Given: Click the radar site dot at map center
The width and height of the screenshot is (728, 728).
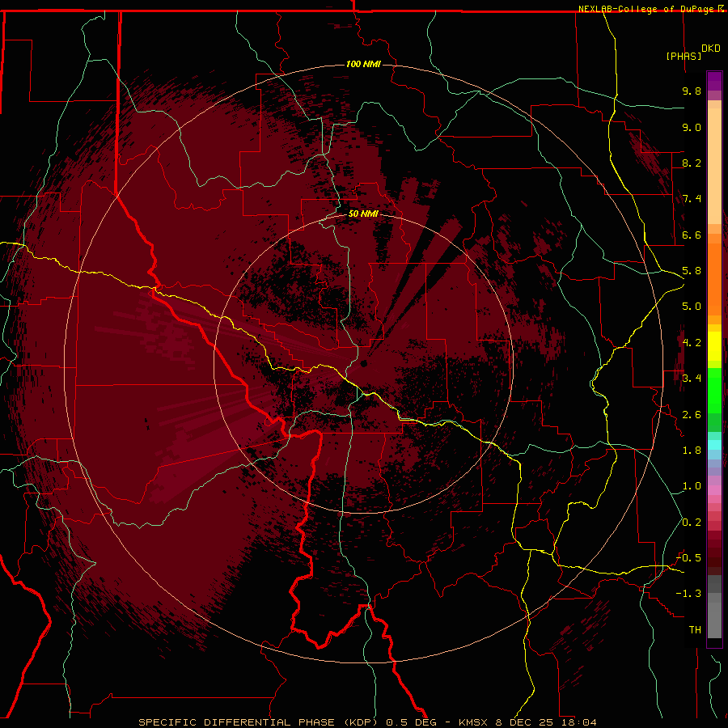Looking at the screenshot, I should (x=364, y=363).
